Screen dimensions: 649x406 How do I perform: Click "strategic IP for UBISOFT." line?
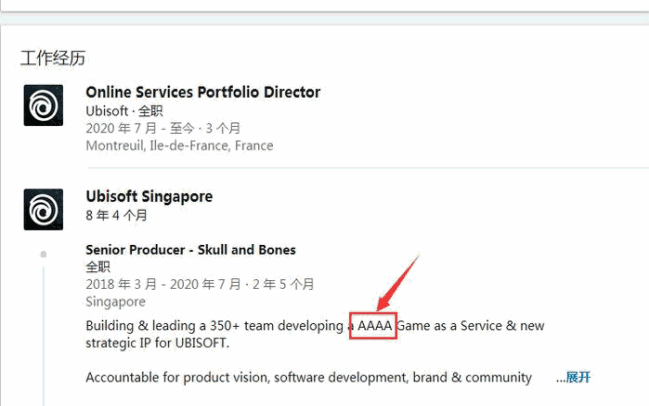(157, 344)
